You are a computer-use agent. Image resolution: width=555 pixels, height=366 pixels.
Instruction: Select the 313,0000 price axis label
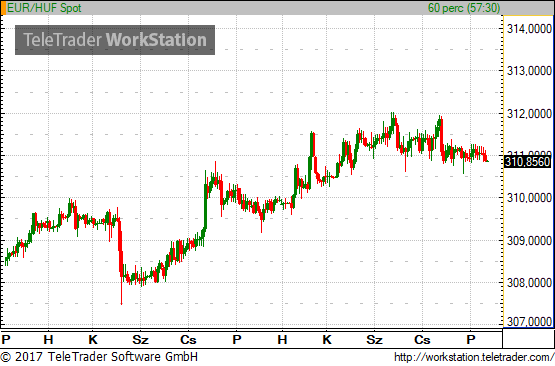[529, 71]
